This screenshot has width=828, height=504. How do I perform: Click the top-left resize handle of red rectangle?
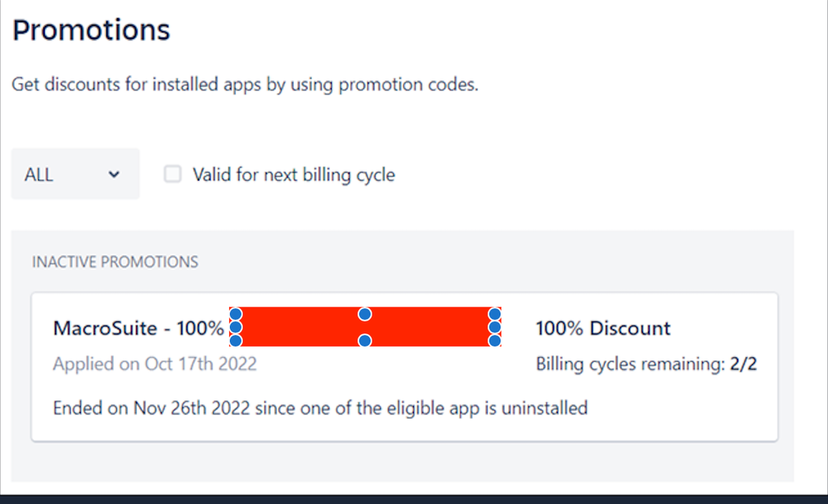pos(235,314)
